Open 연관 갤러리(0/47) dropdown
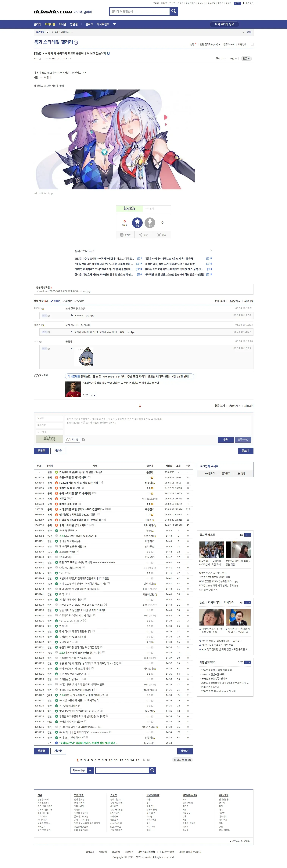Viewport: 287px width, 868px height. (x=210, y=45)
